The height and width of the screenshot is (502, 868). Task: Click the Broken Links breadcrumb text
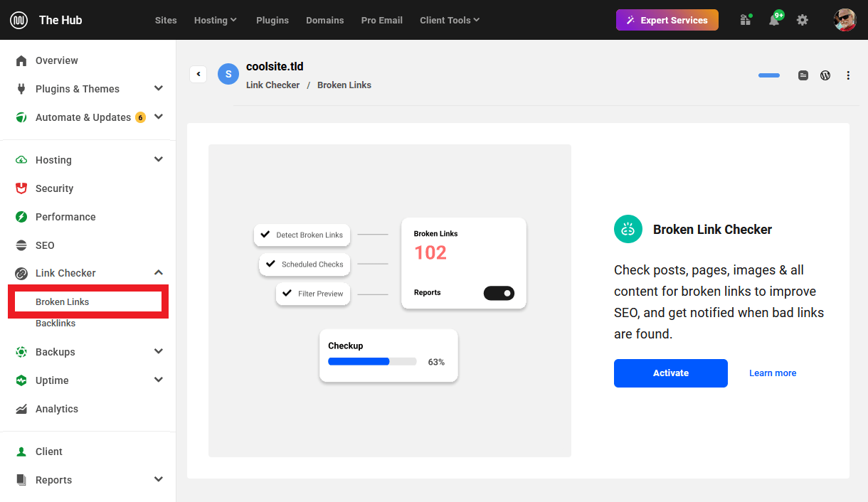[344, 85]
